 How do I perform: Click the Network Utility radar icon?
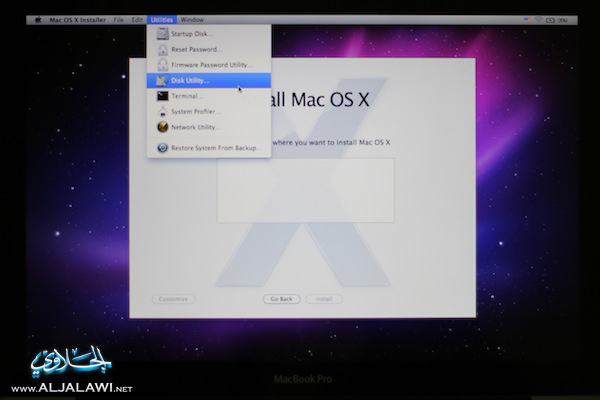tap(163, 127)
